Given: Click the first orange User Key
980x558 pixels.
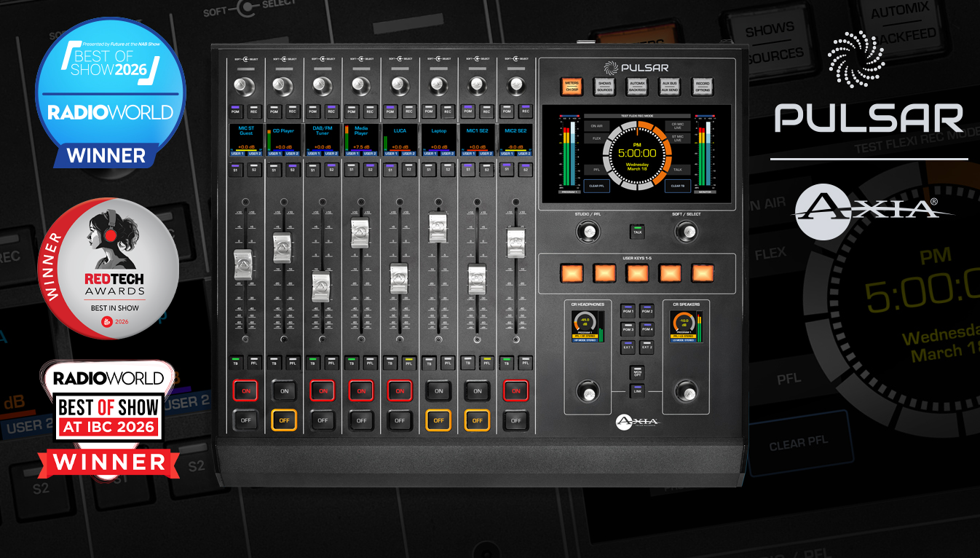Looking at the screenshot, I should pos(572,273).
